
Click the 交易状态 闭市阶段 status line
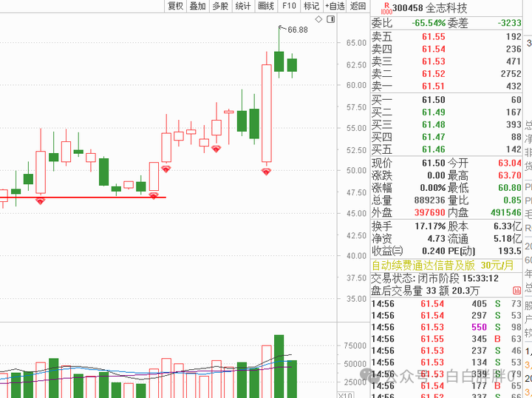[x=435, y=278]
